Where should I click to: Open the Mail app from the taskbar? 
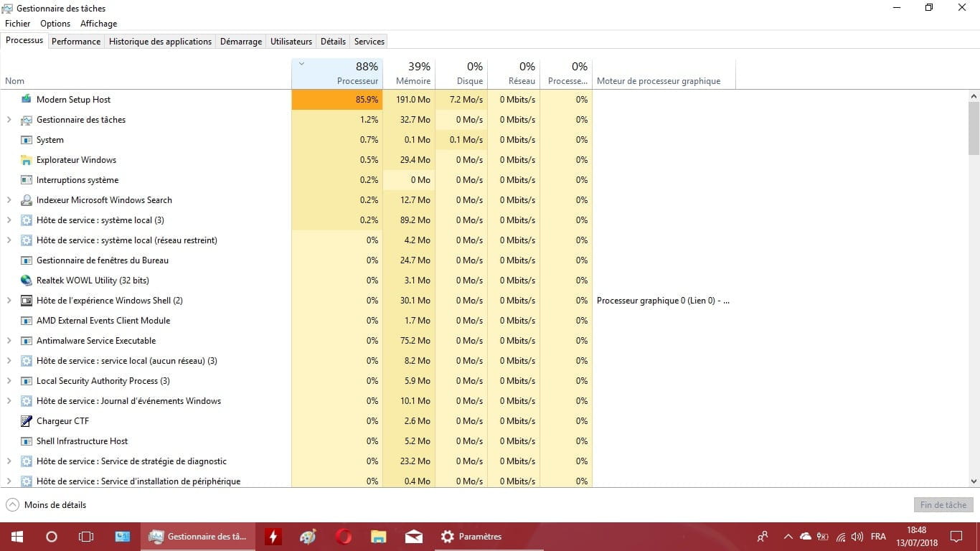click(x=414, y=536)
